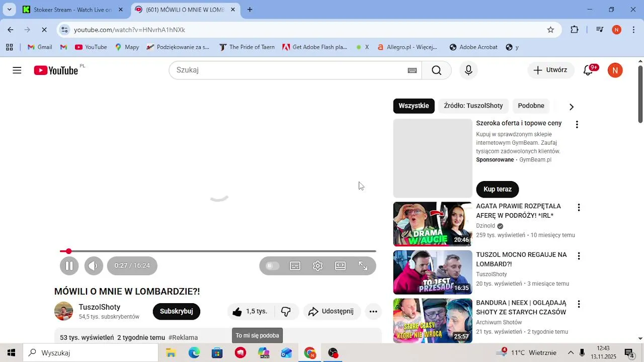Viewport: 644px width, 362px height.
Task: Open the tab search dropdown
Action: click(x=9, y=10)
